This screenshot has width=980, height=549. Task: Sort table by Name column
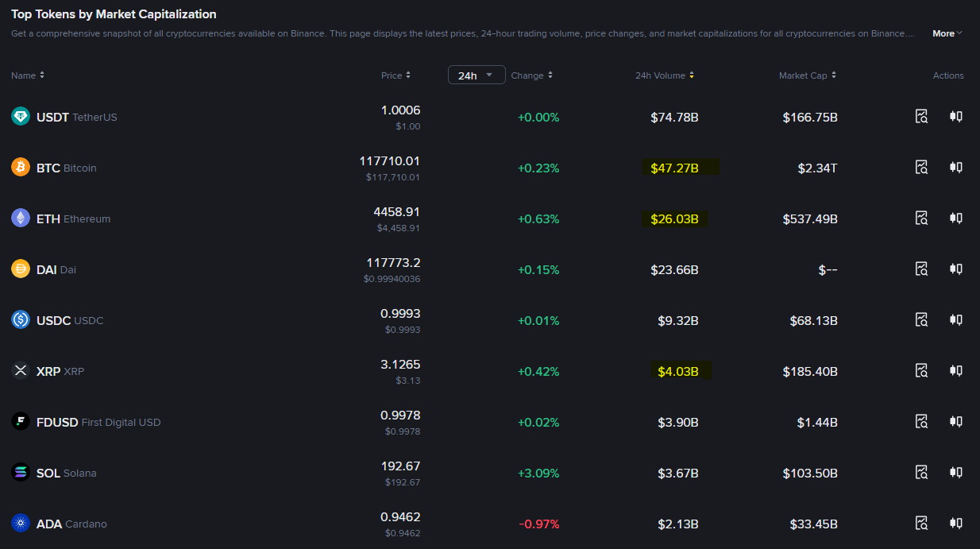coord(28,75)
